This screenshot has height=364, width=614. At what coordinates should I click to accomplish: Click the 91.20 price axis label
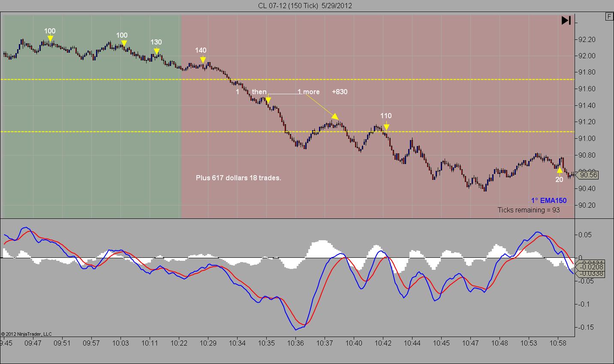[x=587, y=122]
